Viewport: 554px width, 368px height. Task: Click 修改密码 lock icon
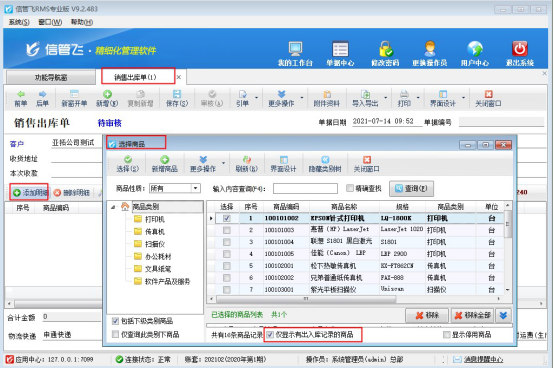[x=385, y=49]
